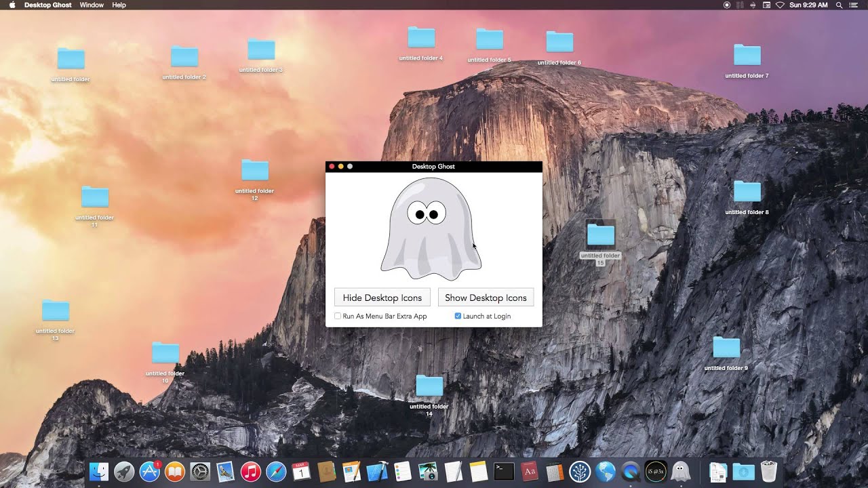
Task: Select 'untitled folder 13' on desktop
Action: coord(56,320)
